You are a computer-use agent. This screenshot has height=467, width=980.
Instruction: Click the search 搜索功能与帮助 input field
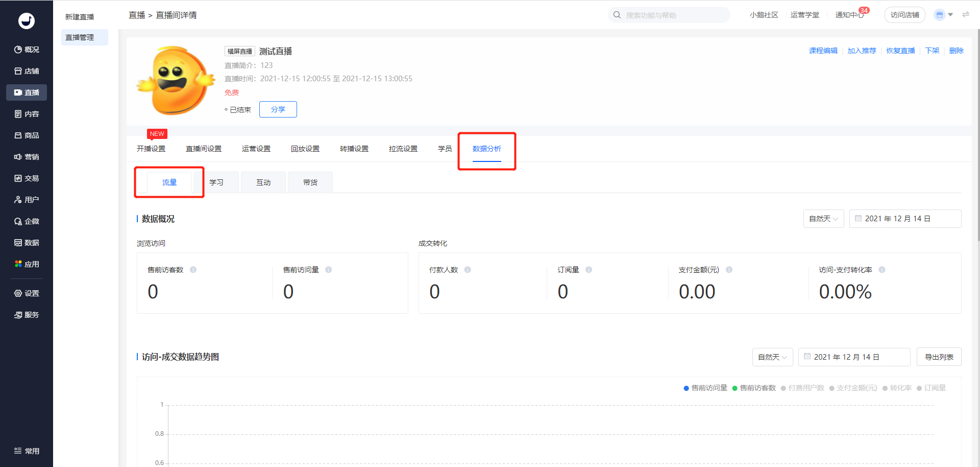click(674, 15)
